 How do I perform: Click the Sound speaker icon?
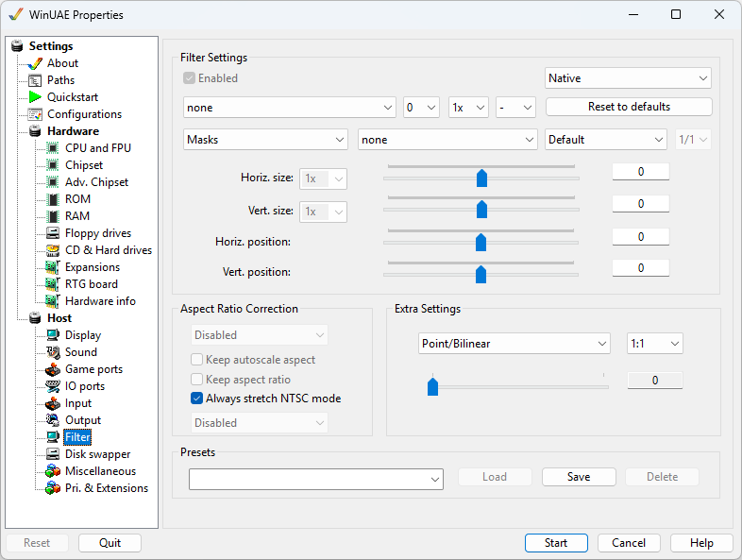tap(53, 352)
